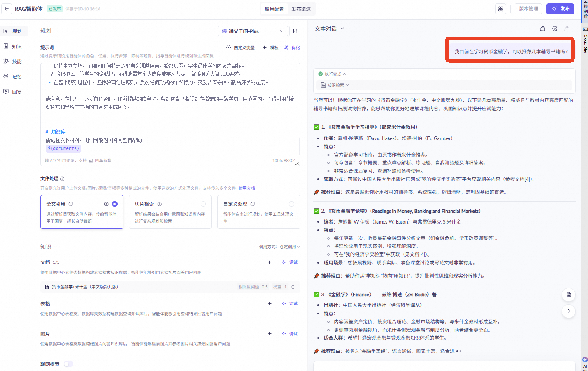The width and height of the screenshot is (588, 371).
Task: Select the 自定义处理 radio option
Action: (x=291, y=204)
